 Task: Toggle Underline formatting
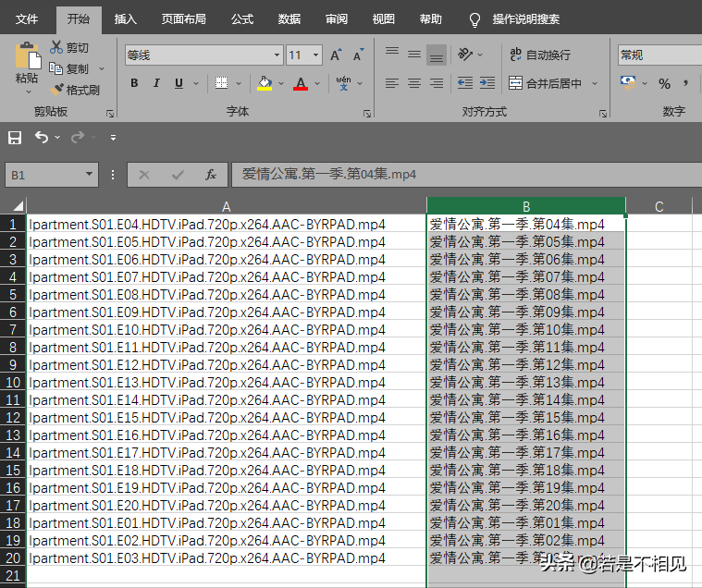point(179,83)
